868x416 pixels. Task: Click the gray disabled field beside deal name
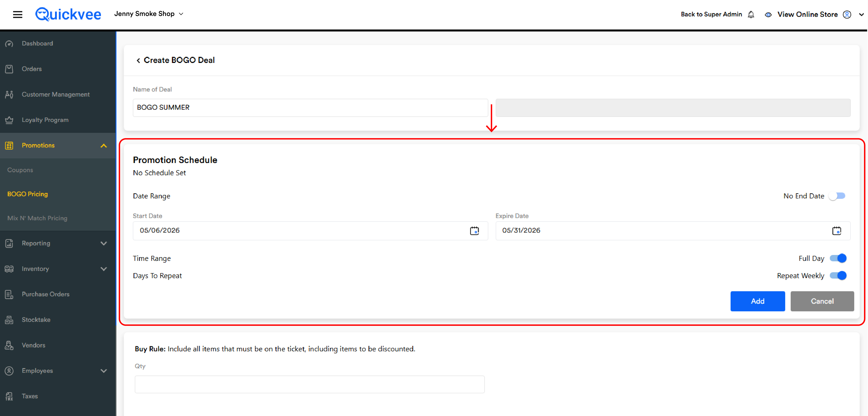point(672,108)
